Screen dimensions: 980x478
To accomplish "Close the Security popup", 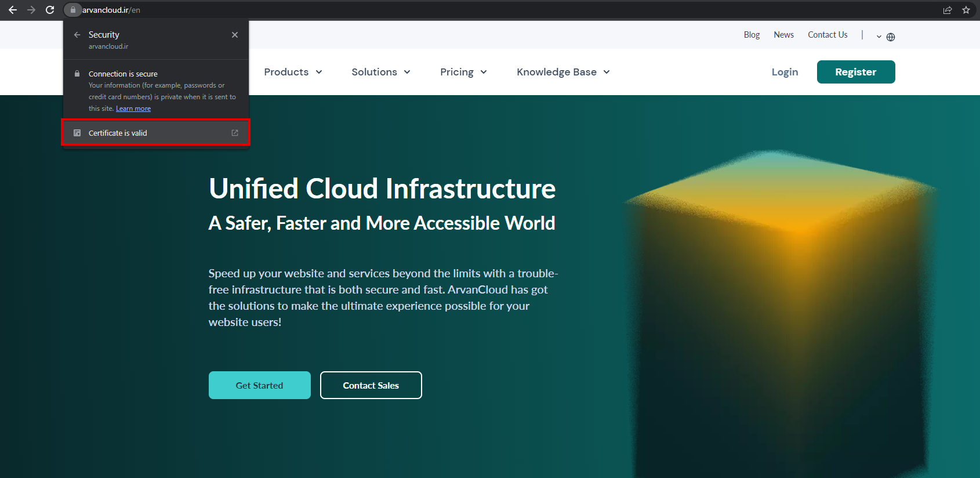I will pyautogui.click(x=235, y=35).
